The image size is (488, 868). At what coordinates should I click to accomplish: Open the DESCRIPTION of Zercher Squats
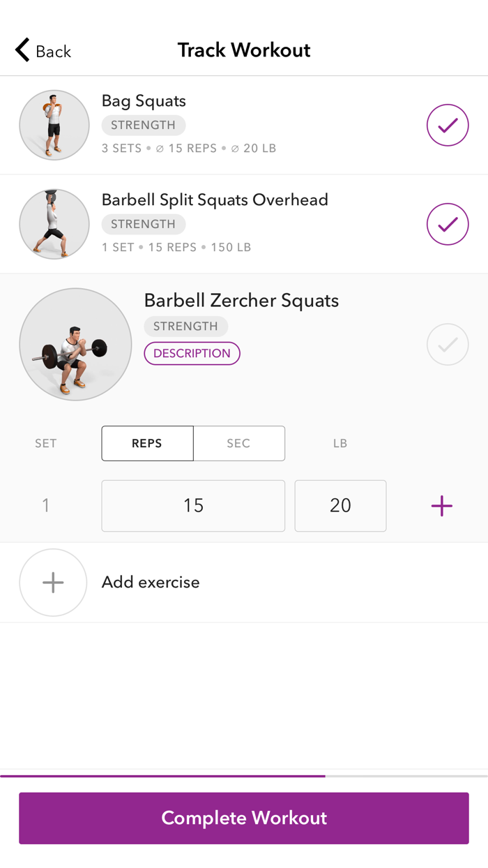pyautogui.click(x=192, y=353)
